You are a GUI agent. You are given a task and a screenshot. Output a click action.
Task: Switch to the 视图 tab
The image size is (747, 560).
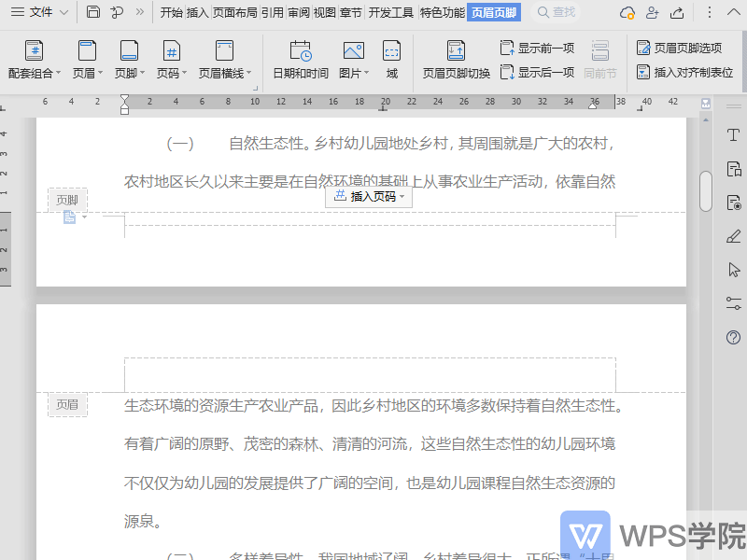[x=324, y=12]
